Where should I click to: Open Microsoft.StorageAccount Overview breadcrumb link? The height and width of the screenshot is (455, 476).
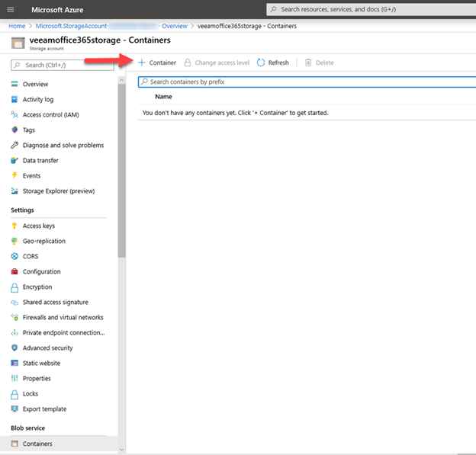coord(111,26)
